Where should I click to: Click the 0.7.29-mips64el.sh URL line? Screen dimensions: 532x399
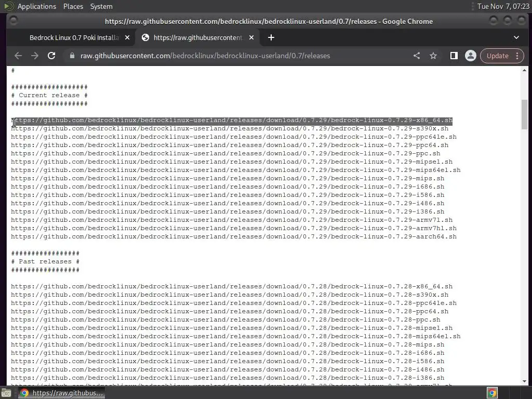236,170
